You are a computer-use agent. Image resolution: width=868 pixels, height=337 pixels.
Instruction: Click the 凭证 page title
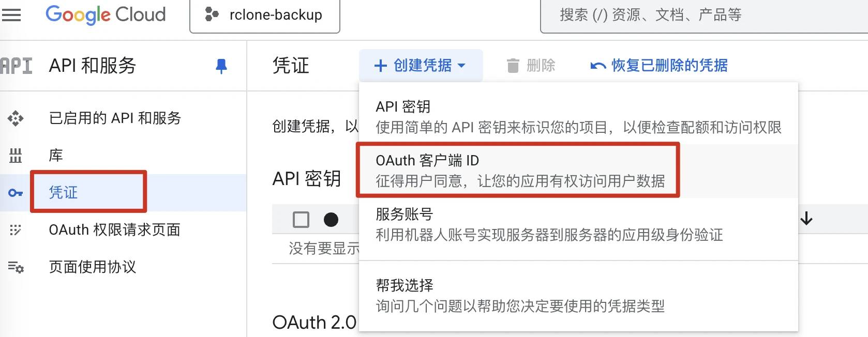point(291,66)
